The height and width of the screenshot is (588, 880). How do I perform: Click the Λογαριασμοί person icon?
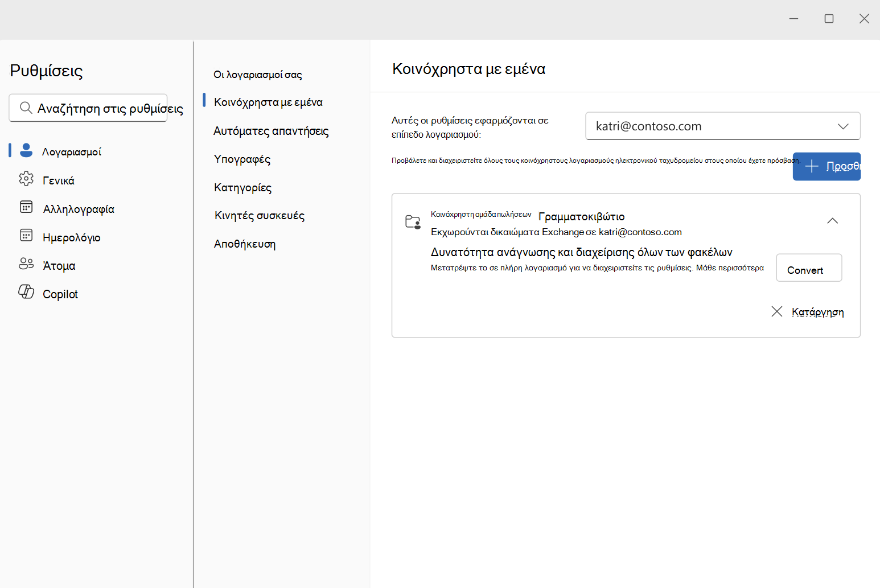pos(26,150)
